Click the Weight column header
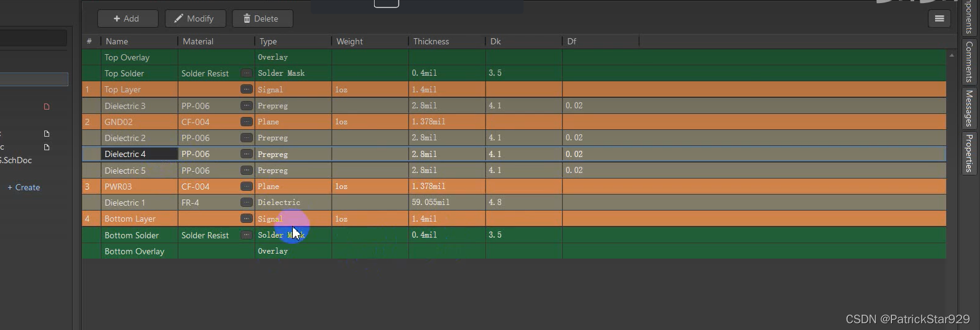Screen dimensions: 980x330 pyautogui.click(x=370, y=41)
